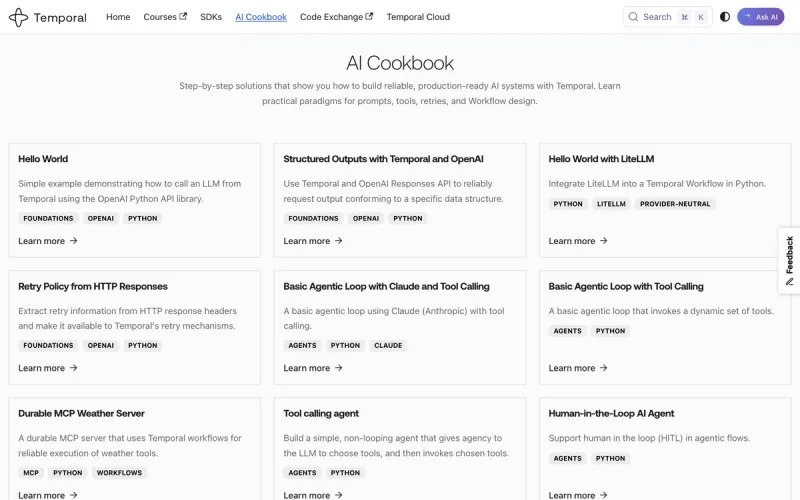Click arrow icon on Claude Agentic Loop card

coord(339,367)
